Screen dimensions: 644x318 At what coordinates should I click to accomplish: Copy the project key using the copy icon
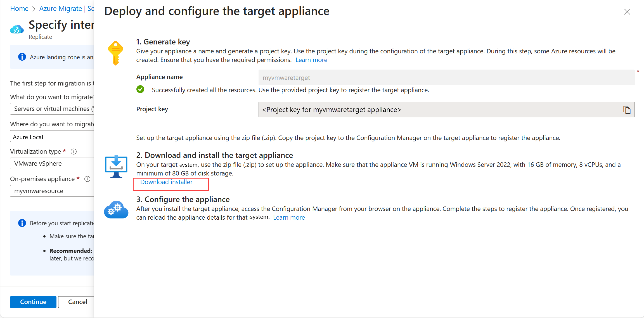[627, 110]
